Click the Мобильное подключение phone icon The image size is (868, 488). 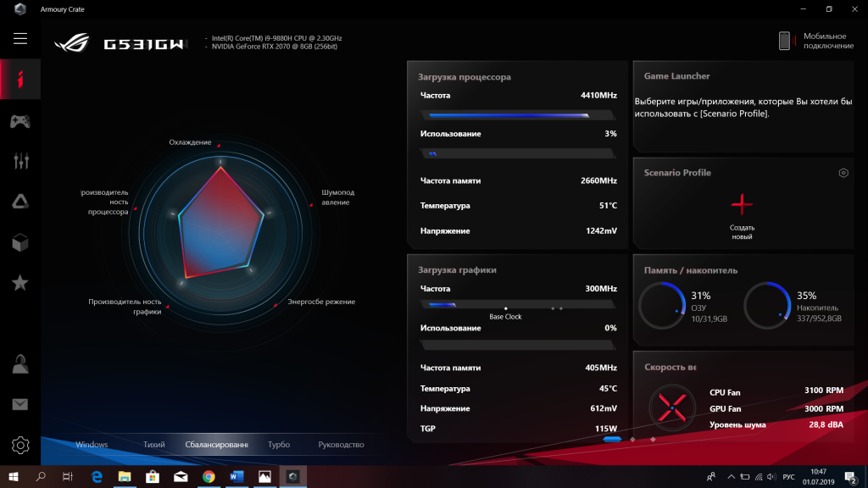point(784,41)
